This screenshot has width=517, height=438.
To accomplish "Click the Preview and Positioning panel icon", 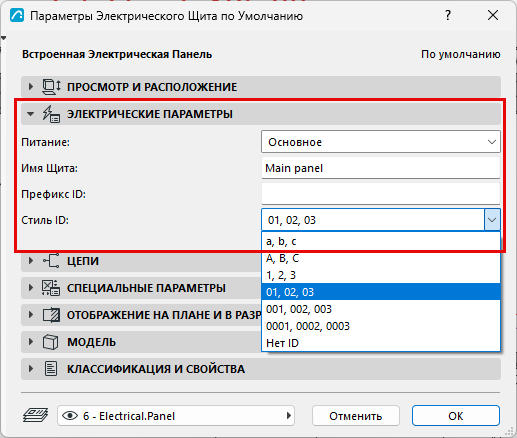I will (x=51, y=87).
